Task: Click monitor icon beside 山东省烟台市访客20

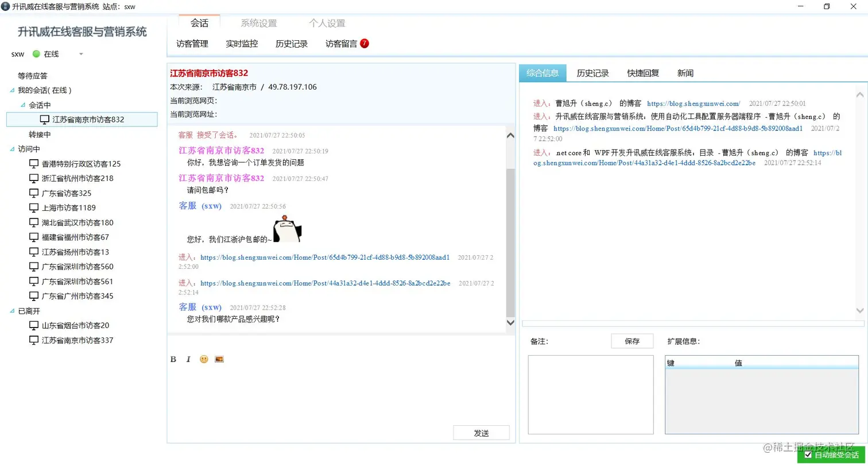Action: pyautogui.click(x=34, y=325)
